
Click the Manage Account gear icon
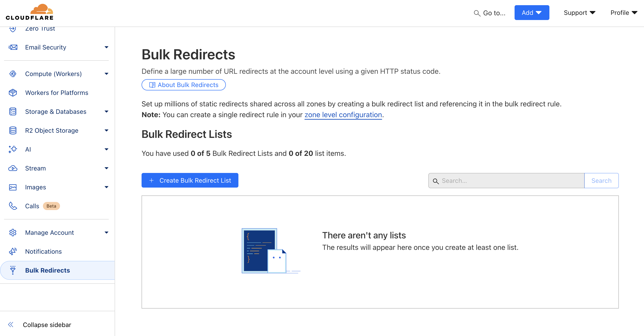tap(12, 232)
